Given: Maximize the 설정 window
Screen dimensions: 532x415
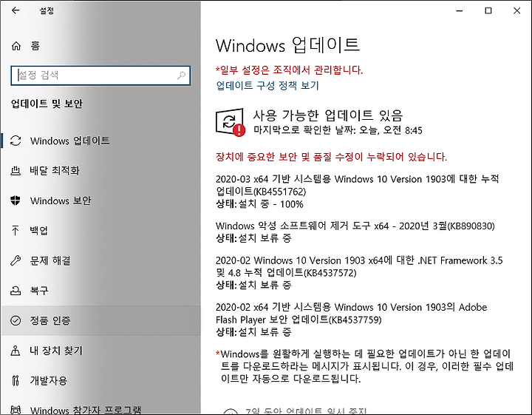Looking at the screenshot, I should point(488,11).
